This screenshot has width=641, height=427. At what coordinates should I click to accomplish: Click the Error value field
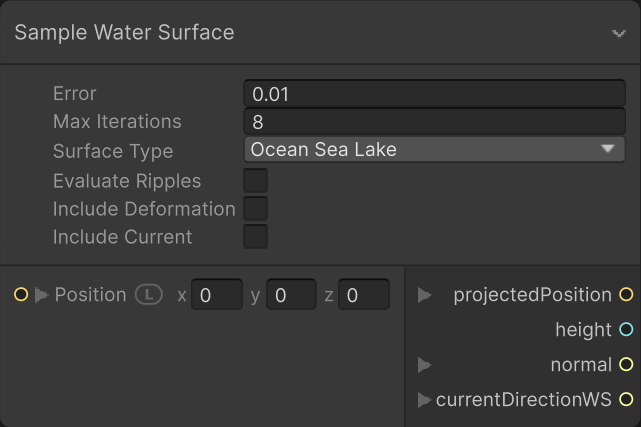point(434,94)
